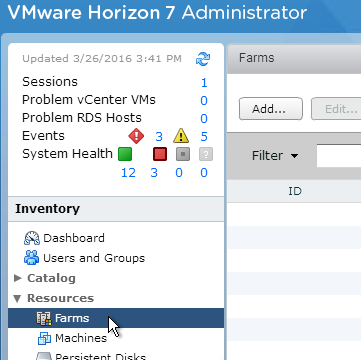
Task: Click the yellow warning events icon
Action: click(181, 136)
